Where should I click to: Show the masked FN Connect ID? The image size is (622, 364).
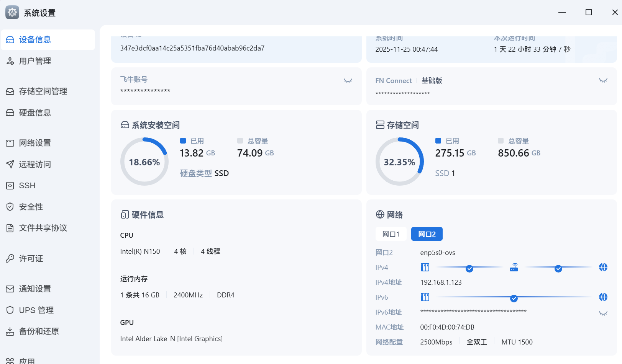pos(603,80)
